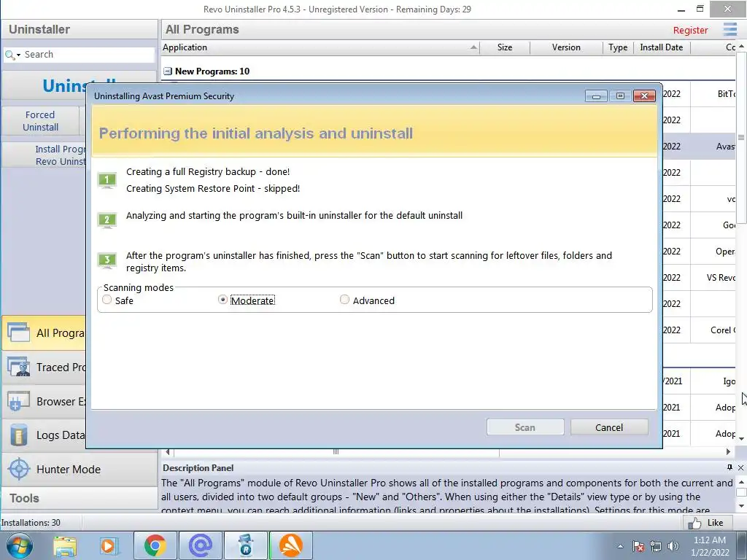The width and height of the screenshot is (747, 560).
Task: Open the Hunter Mode tab
Action: click(x=80, y=469)
